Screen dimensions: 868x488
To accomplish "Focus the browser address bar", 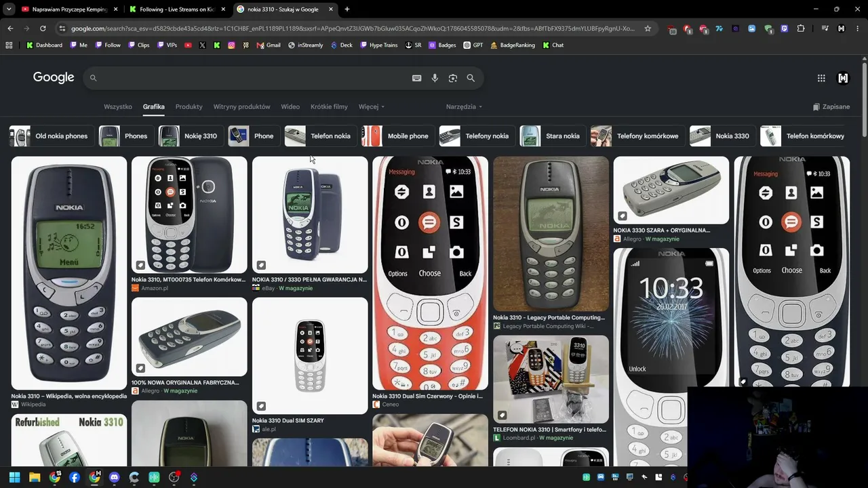I will [353, 28].
